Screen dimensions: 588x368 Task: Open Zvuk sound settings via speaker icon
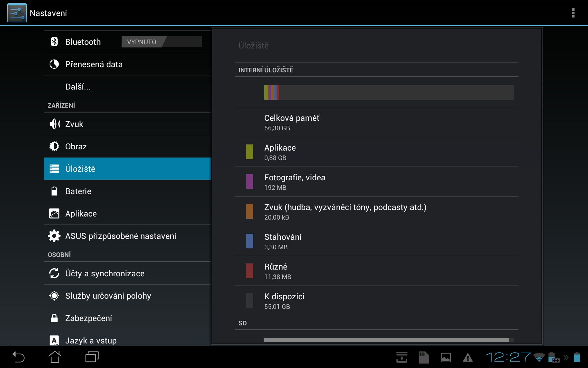(54, 124)
